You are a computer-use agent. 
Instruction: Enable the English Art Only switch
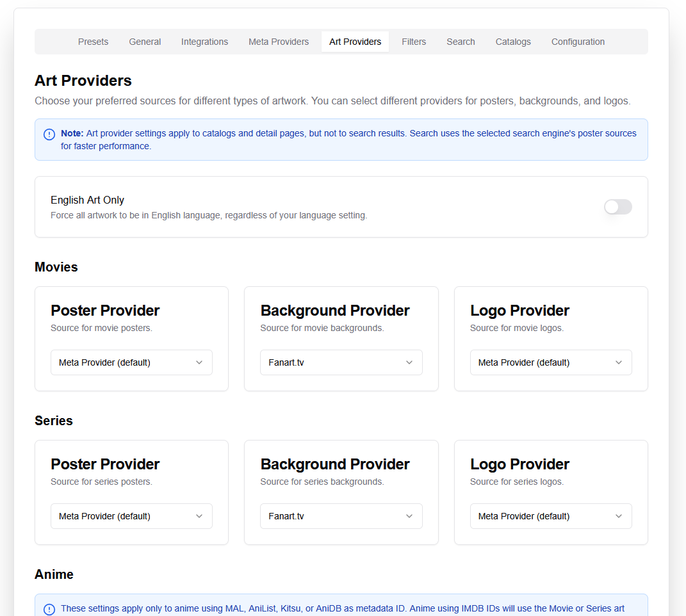point(617,207)
